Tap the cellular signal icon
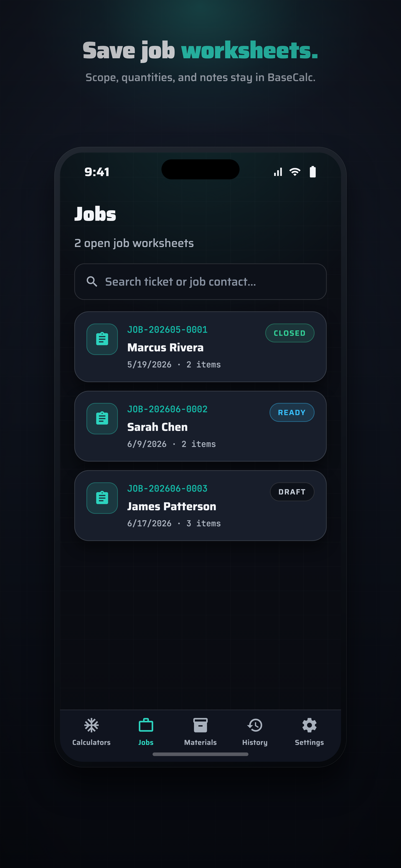This screenshot has height=868, width=401. 278,172
